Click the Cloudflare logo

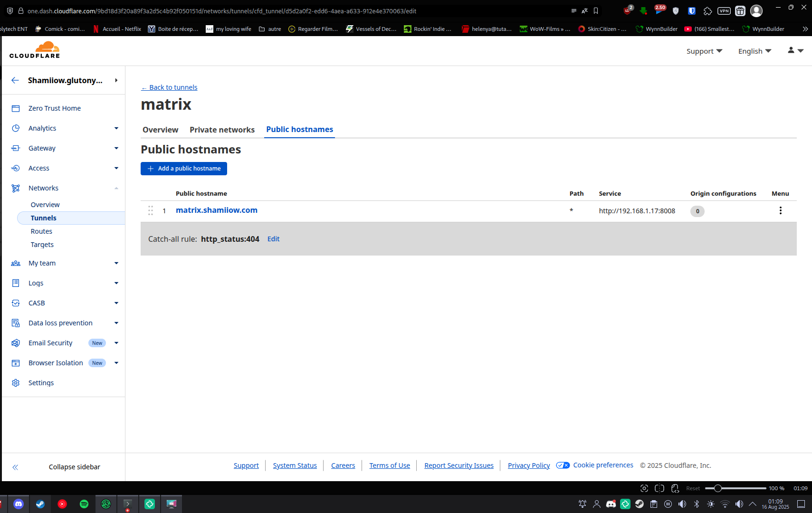click(35, 50)
